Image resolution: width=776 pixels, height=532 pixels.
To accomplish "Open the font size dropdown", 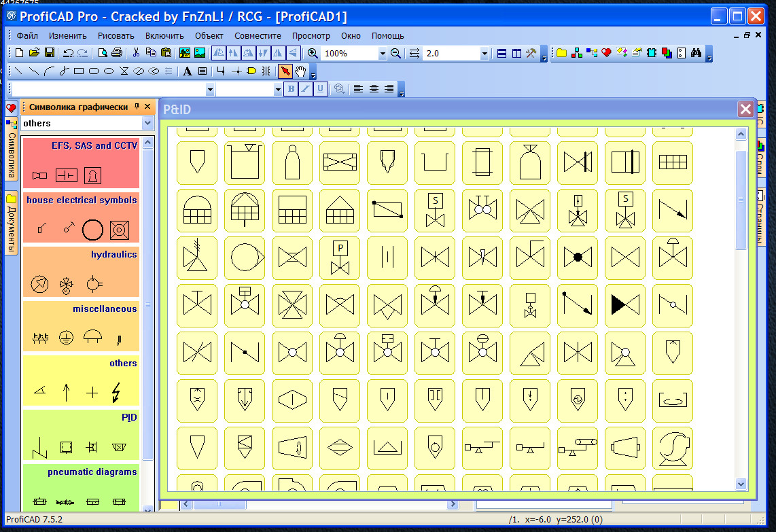I will point(278,90).
